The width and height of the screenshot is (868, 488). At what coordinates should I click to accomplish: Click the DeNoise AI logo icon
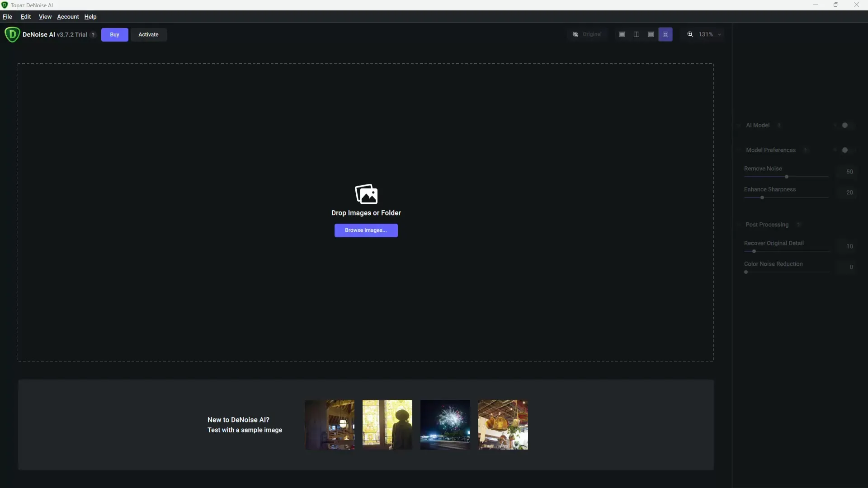[x=12, y=34]
